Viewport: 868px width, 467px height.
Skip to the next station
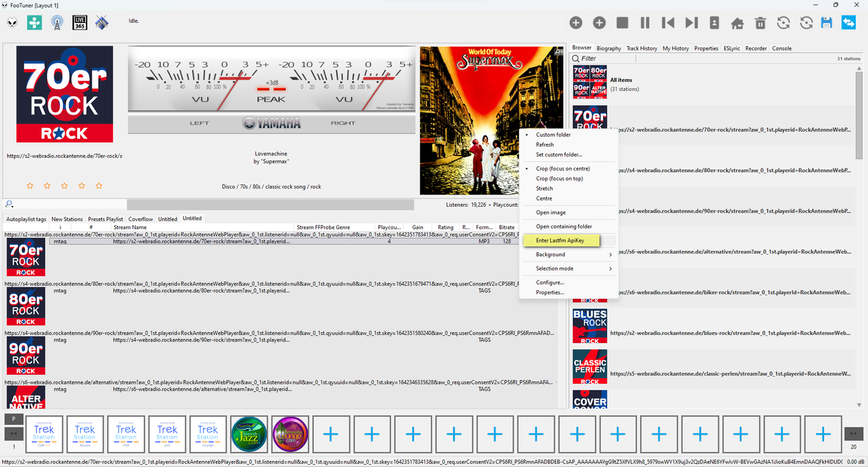pos(691,22)
